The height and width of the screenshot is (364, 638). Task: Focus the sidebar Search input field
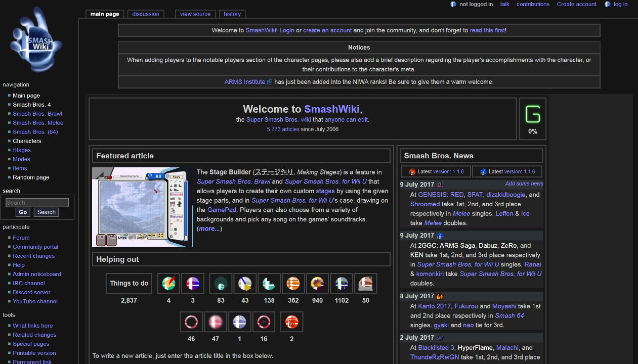[37, 203]
